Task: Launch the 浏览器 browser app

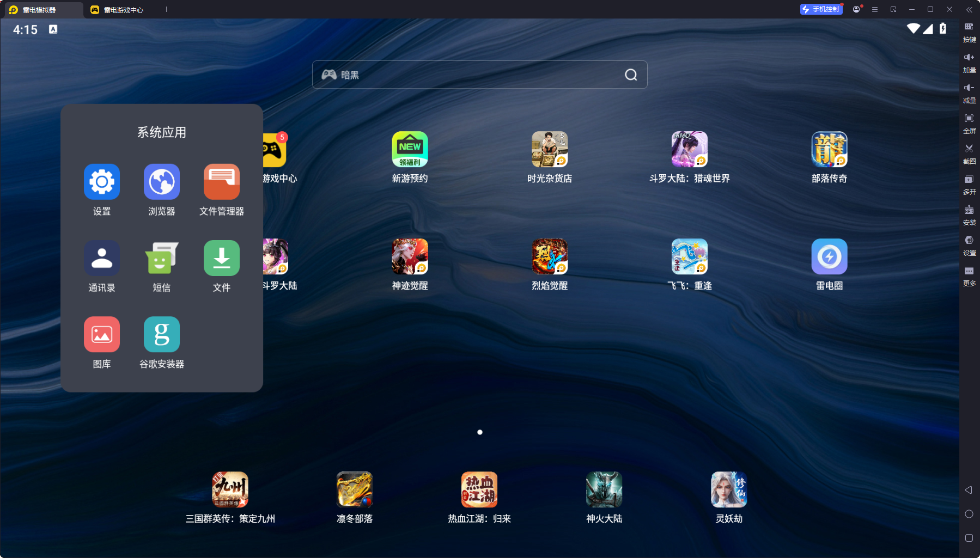Action: click(x=162, y=182)
